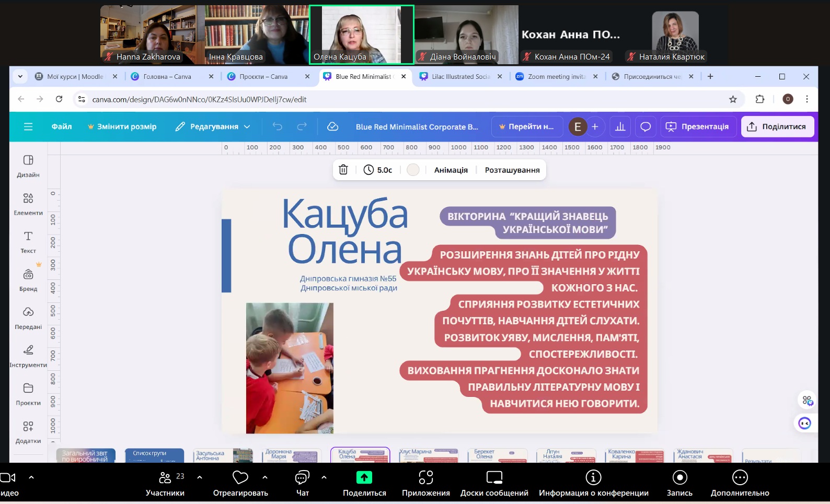This screenshot has height=504, width=830.
Task: Open the comments speech bubble icon
Action: 645,126
